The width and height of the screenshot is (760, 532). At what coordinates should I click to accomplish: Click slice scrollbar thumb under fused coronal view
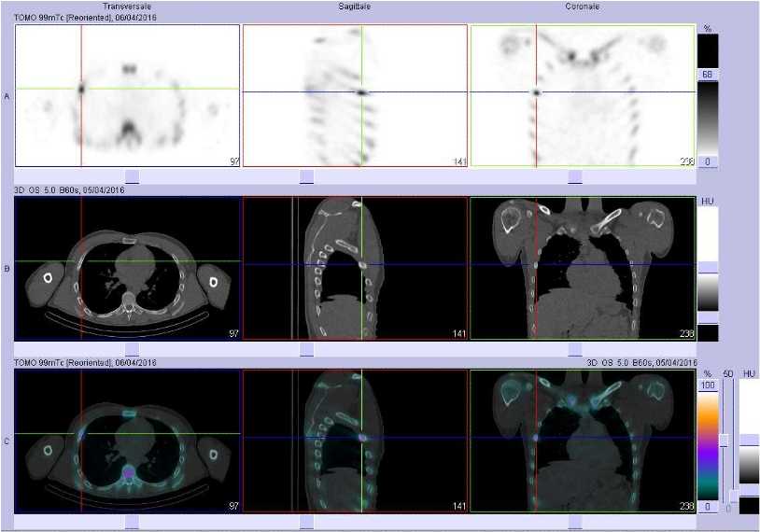pyautogui.click(x=575, y=521)
